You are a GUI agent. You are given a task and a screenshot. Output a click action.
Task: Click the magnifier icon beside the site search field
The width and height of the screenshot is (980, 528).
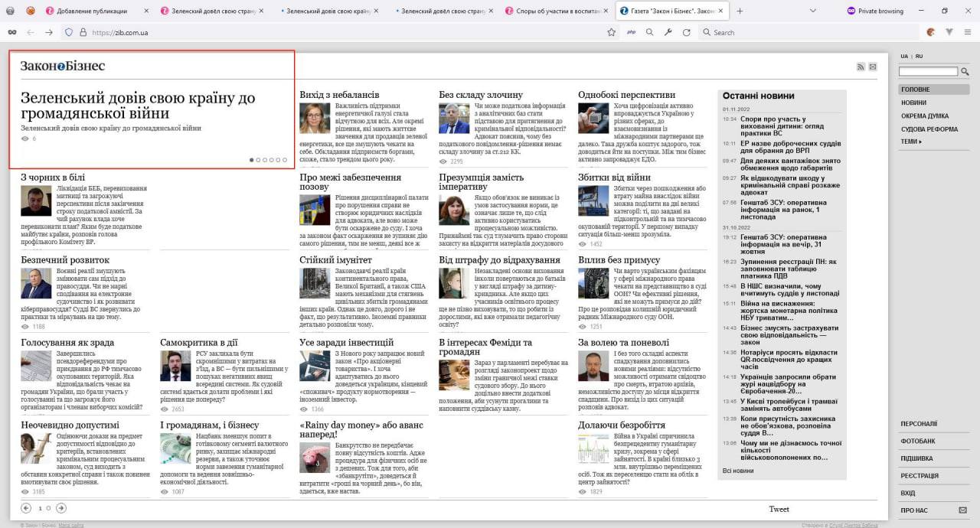coord(965,72)
